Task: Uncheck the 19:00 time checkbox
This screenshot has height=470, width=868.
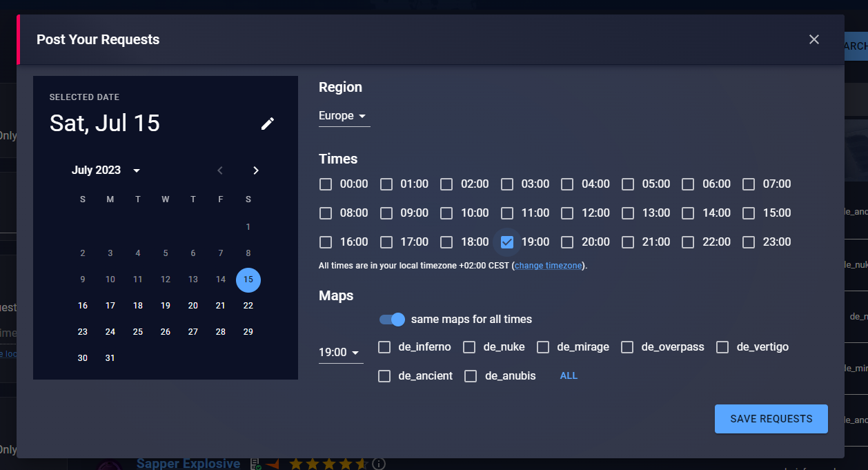Action: pos(507,242)
